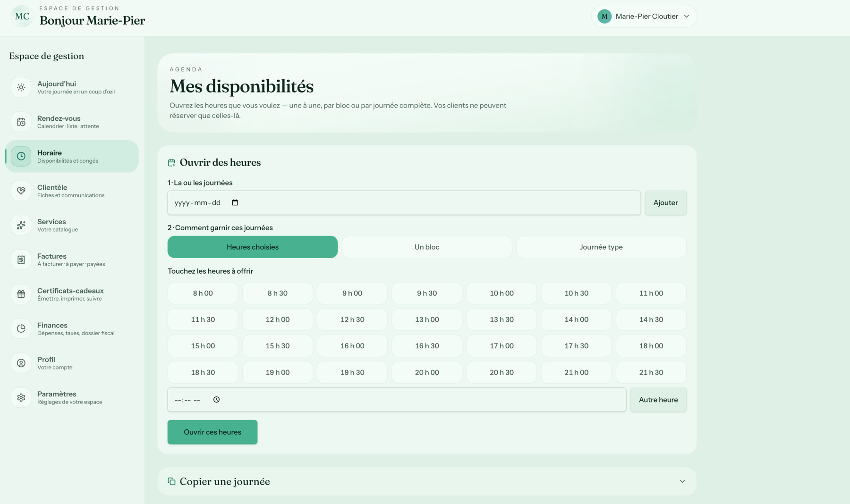Toggle the 11 h 00 time slot

pyautogui.click(x=651, y=293)
